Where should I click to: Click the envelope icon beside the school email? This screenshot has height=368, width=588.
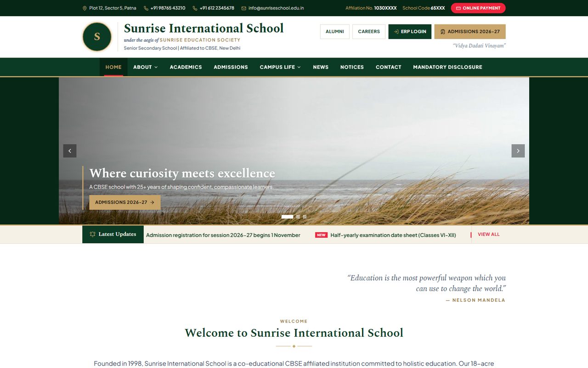(244, 8)
